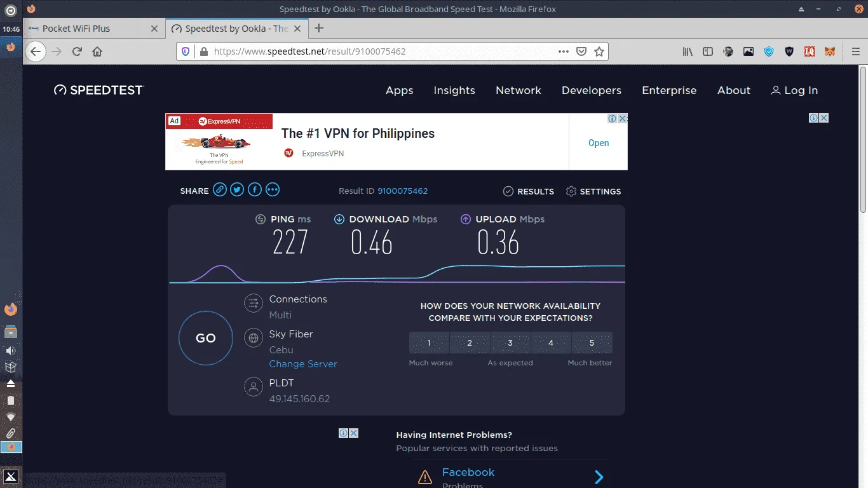Click the Result ID 9100075462 link
This screenshot has height=488, width=868.
[x=403, y=191]
